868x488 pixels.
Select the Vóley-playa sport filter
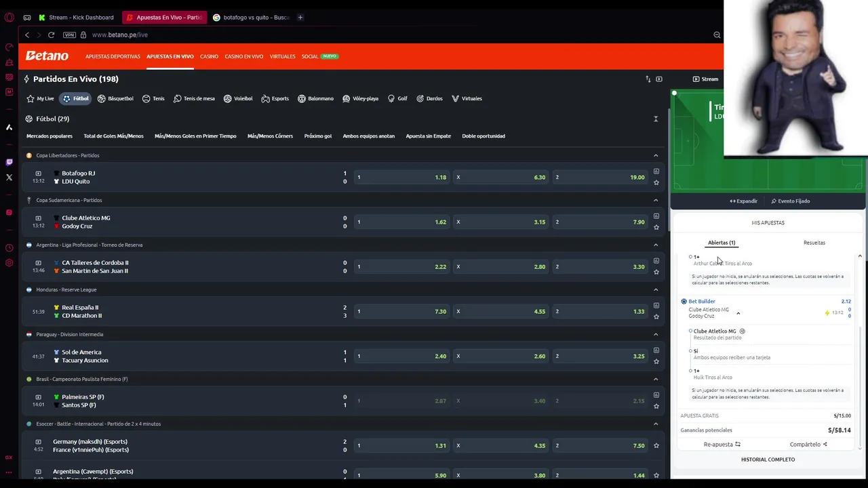[x=361, y=98]
